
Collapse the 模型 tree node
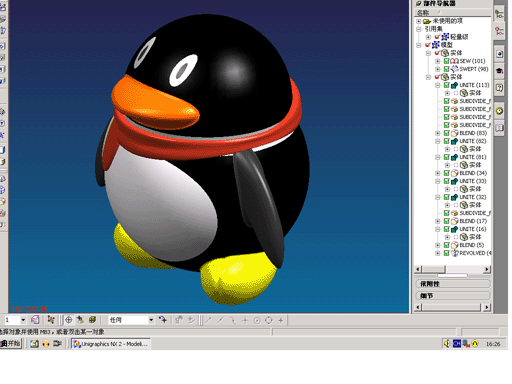(x=419, y=45)
